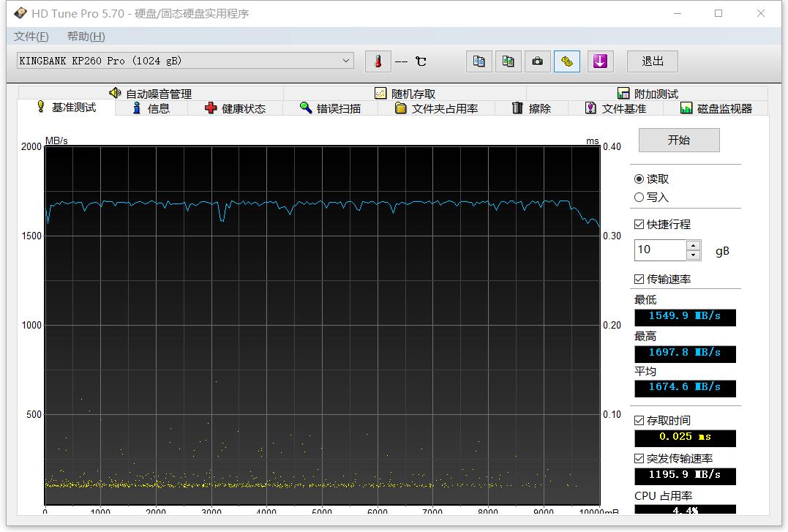The height and width of the screenshot is (532, 788).
Task: Click the down arrow of the gB stepper
Action: pyautogui.click(x=693, y=255)
